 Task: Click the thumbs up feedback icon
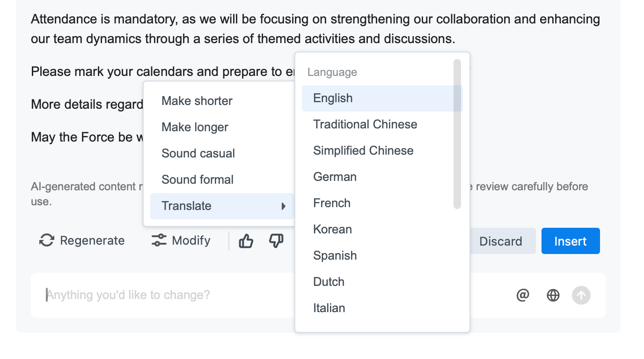coord(246,241)
